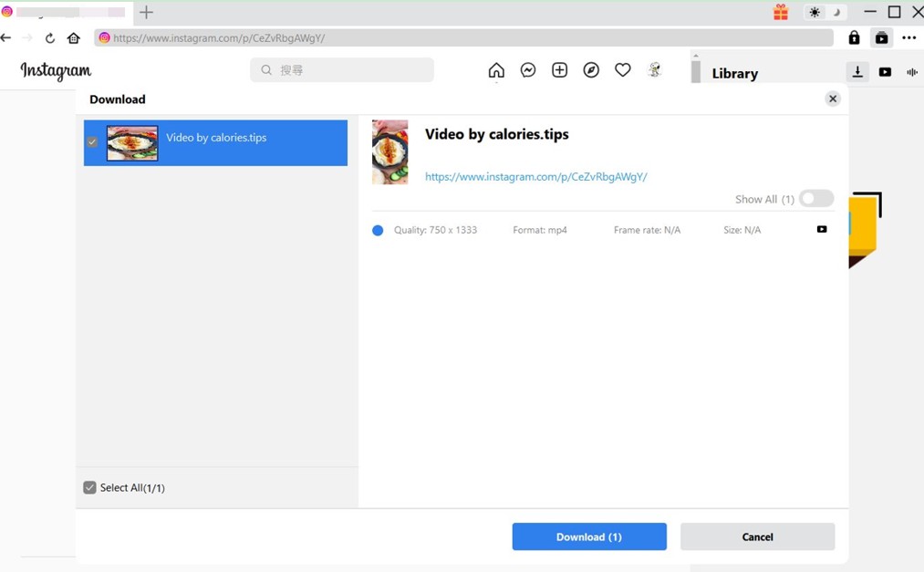Click the heart activity icon
Viewport: 924px width, 572px height.
click(x=623, y=70)
